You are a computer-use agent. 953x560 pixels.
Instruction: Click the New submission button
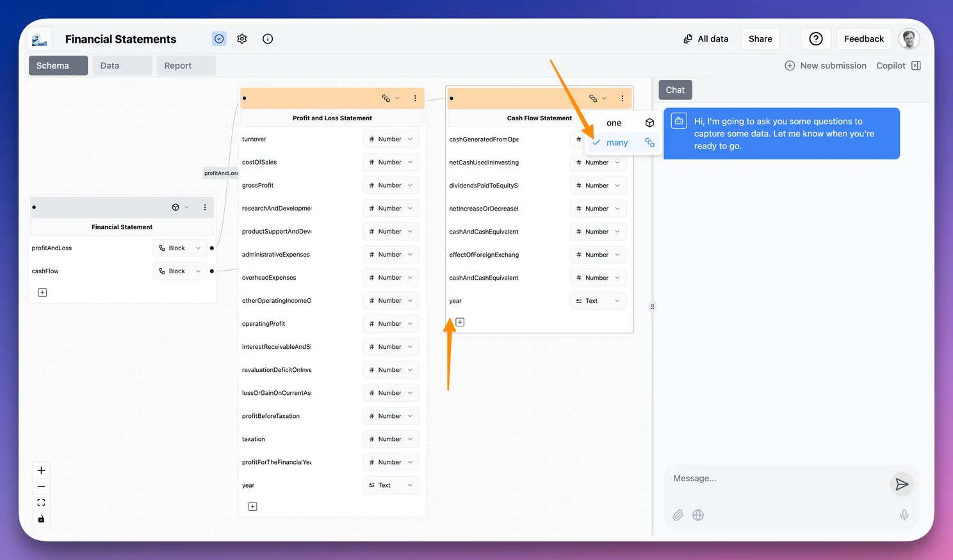(x=826, y=66)
